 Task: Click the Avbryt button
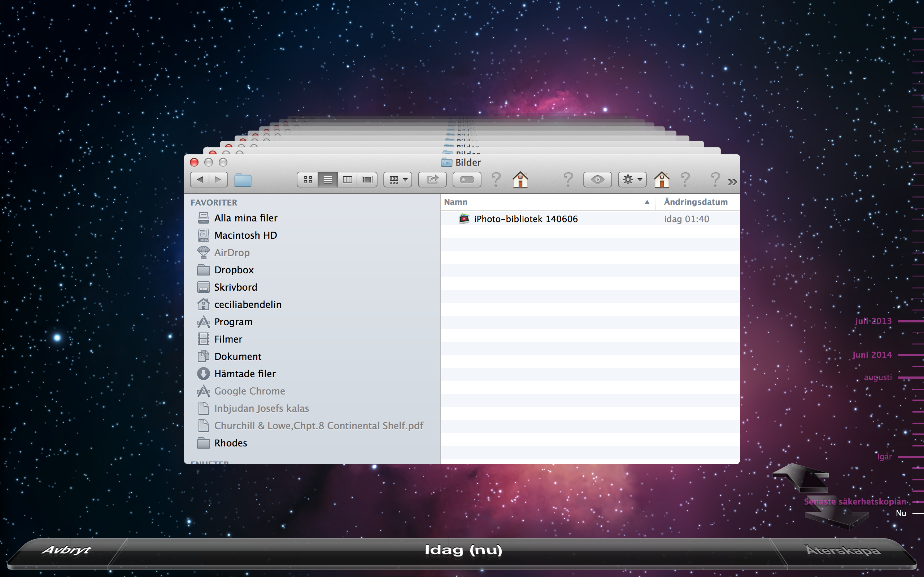(x=66, y=550)
